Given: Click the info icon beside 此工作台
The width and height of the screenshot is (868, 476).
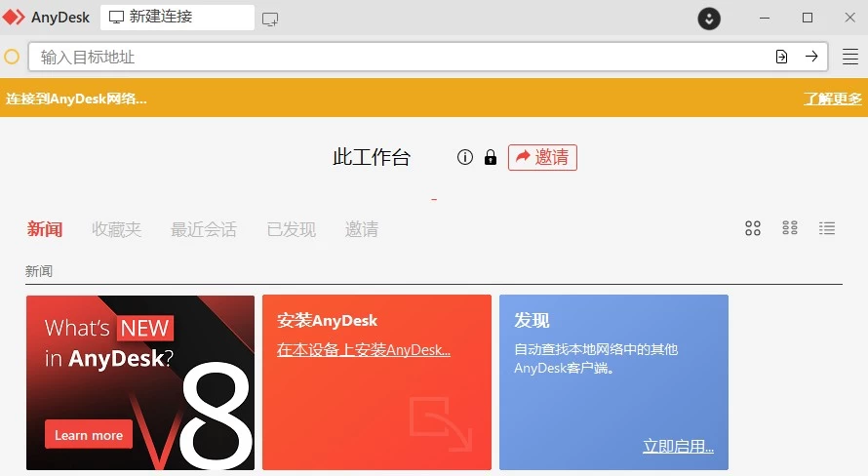Looking at the screenshot, I should tap(465, 157).
